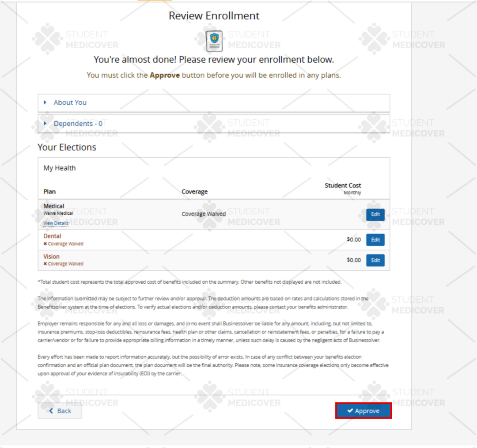Click the blue arrow icon next to Dependents - 0
The height and width of the screenshot is (448, 477).
tap(45, 123)
